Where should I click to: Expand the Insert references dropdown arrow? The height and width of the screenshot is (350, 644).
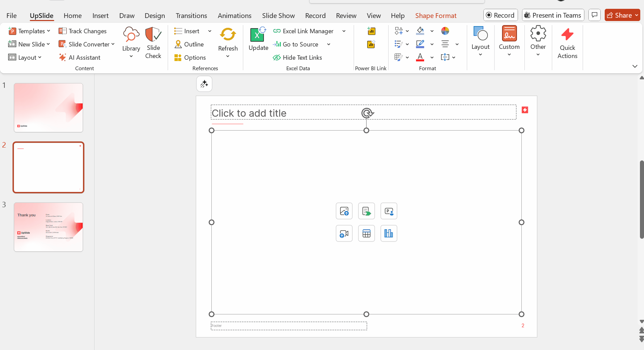[210, 31]
